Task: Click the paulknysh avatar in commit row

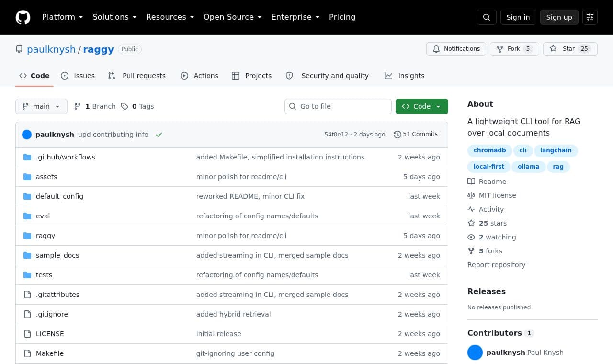Action: [x=27, y=135]
